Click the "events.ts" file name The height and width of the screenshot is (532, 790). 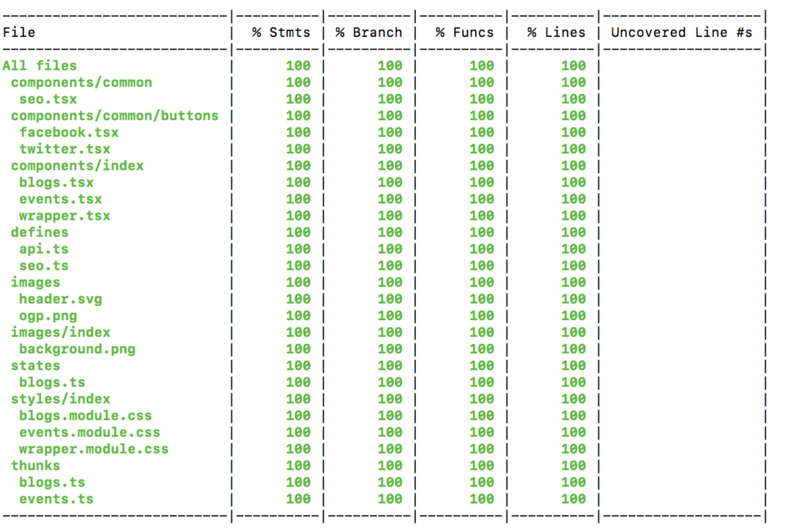click(x=56, y=498)
